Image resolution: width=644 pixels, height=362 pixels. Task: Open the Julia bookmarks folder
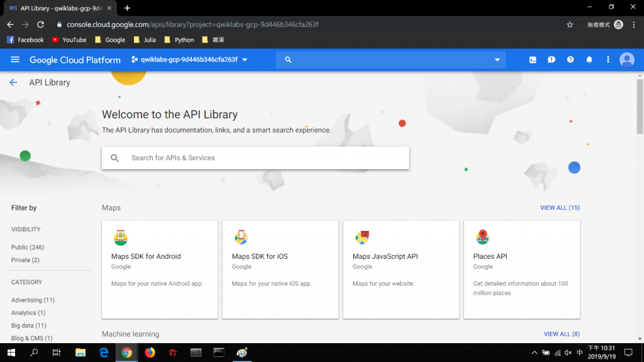pyautogui.click(x=145, y=40)
